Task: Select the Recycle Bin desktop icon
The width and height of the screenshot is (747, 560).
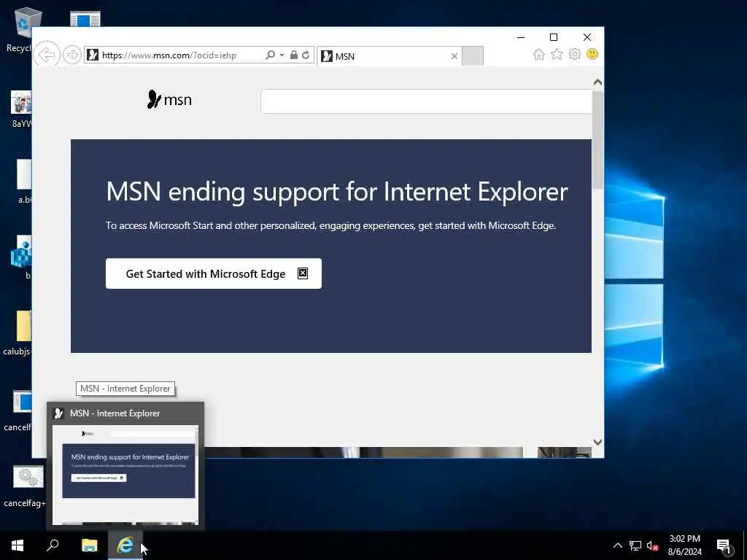Action: 19,29
